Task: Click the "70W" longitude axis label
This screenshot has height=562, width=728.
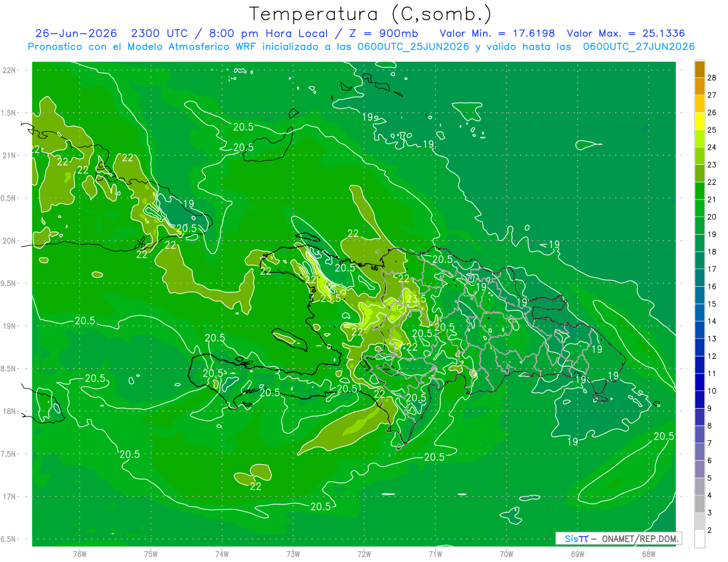Action: [x=507, y=554]
